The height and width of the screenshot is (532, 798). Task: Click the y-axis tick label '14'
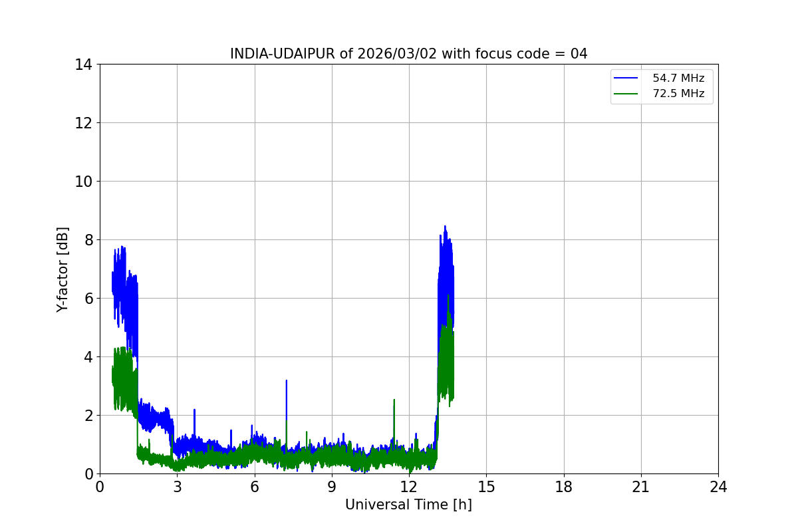[x=84, y=65]
